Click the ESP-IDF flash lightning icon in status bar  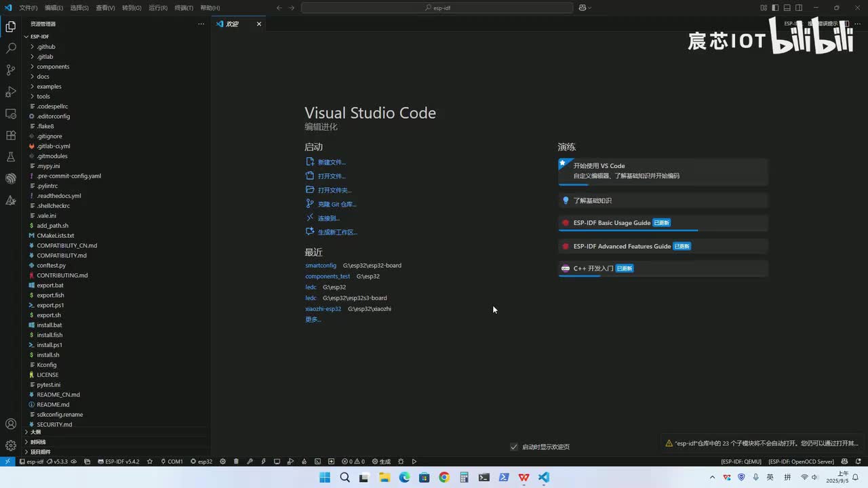tap(263, 462)
